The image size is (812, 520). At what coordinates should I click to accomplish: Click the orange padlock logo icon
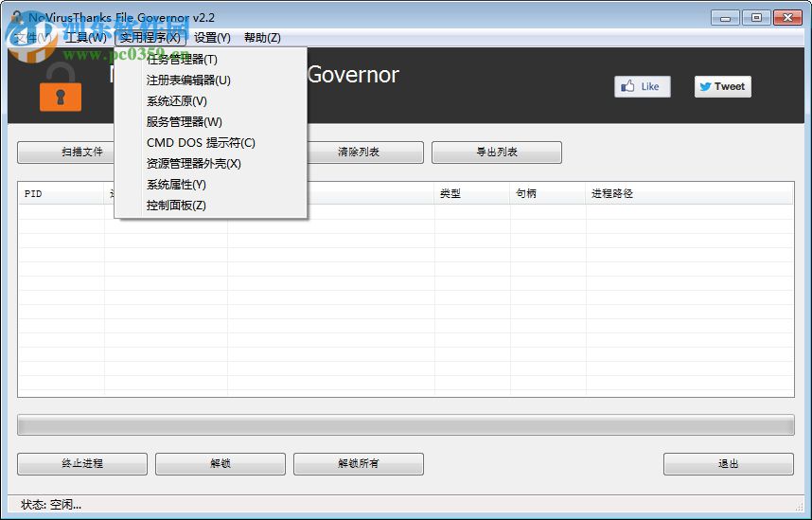pyautogui.click(x=61, y=88)
